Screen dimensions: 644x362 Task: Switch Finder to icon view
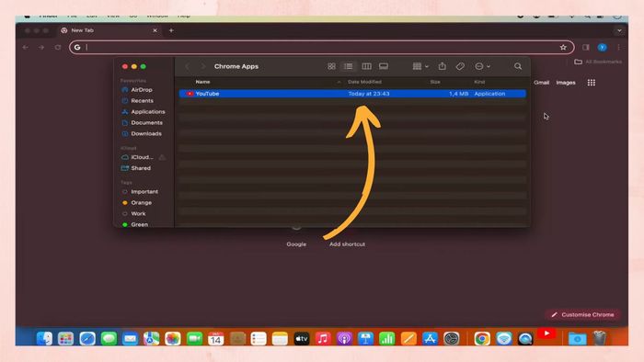pyautogui.click(x=331, y=66)
